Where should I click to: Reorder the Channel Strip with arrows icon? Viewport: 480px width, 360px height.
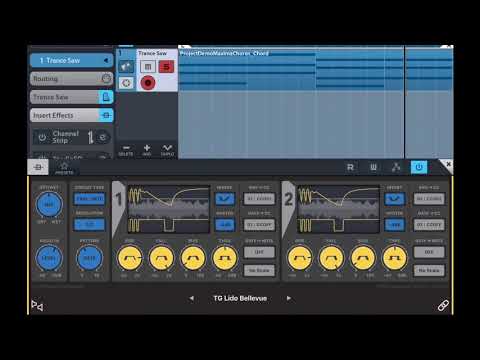coord(90,137)
